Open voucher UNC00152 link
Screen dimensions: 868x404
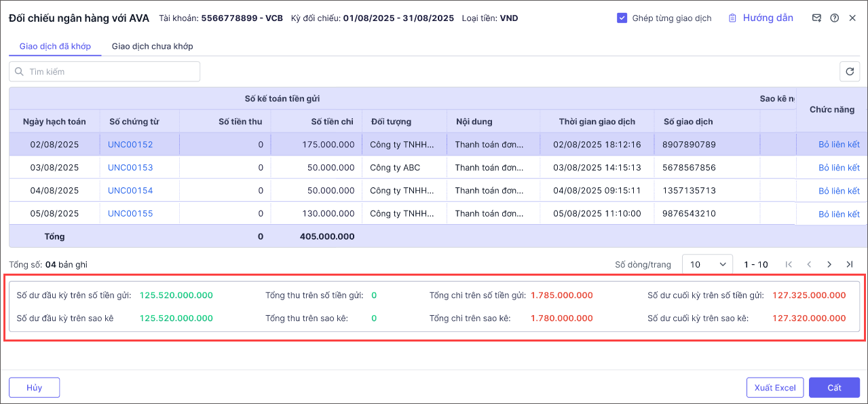(x=130, y=145)
